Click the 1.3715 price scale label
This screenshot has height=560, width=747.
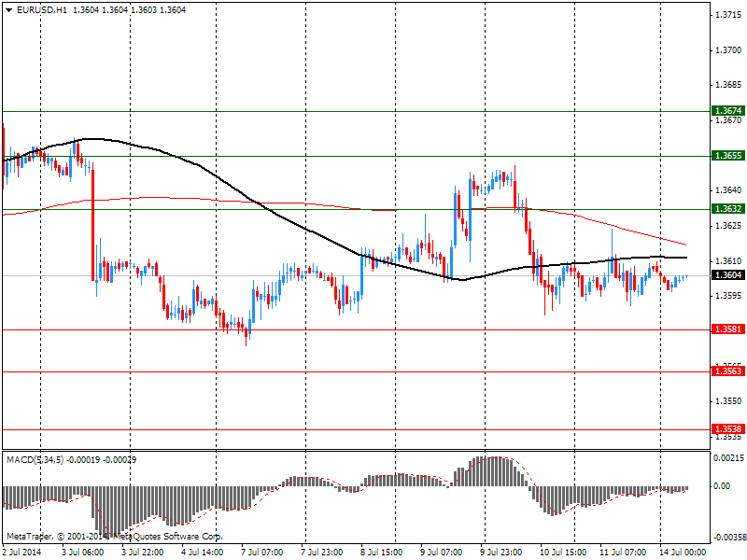728,15
